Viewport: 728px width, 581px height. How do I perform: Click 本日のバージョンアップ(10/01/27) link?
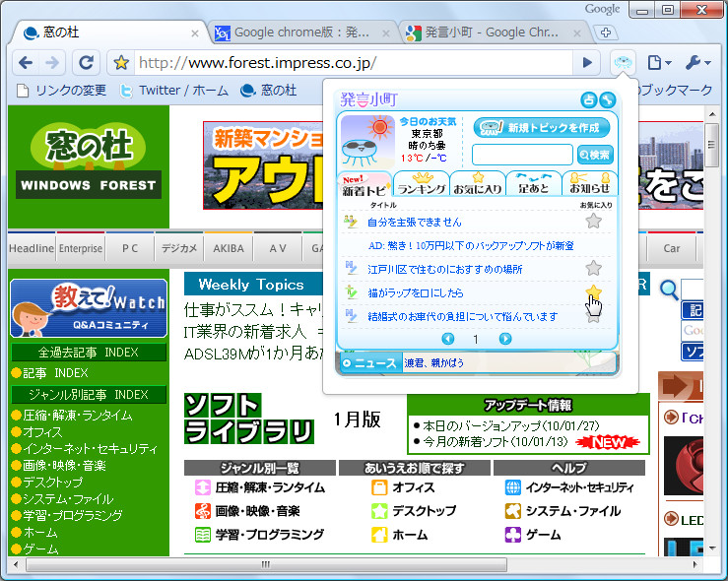[x=510, y=425]
